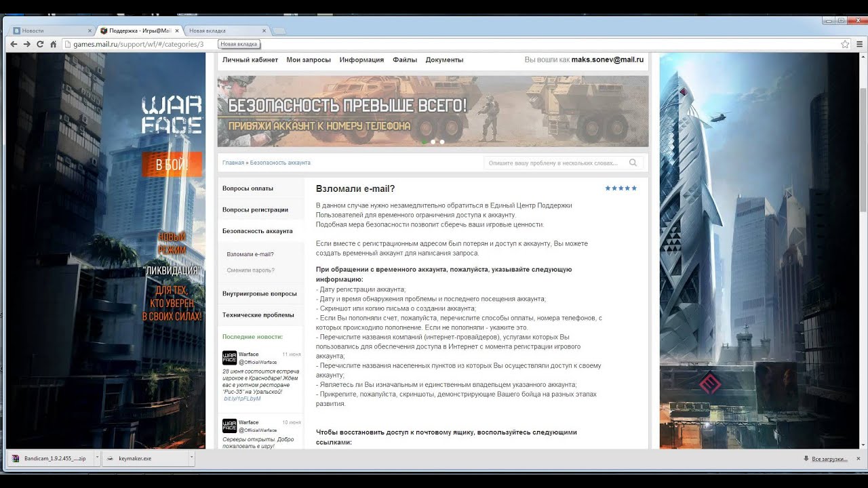The image size is (868, 488).
Task: Click the Последние новости heading
Action: pos(252,337)
